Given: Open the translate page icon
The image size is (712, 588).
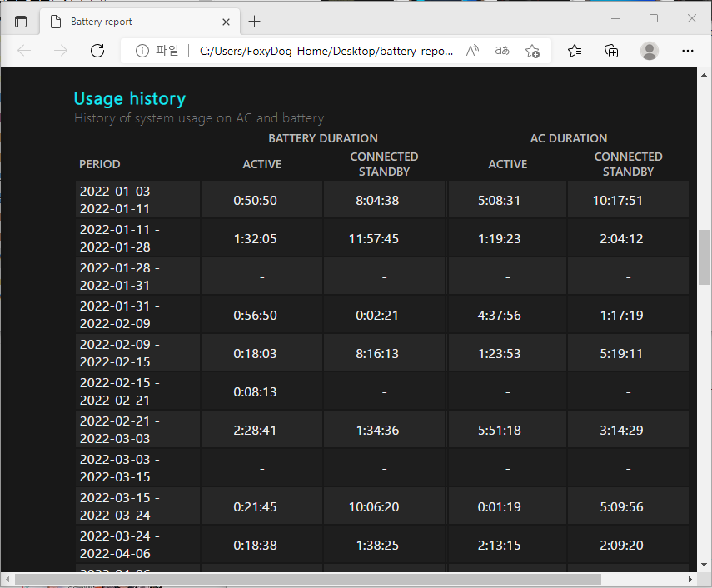Looking at the screenshot, I should (502, 51).
